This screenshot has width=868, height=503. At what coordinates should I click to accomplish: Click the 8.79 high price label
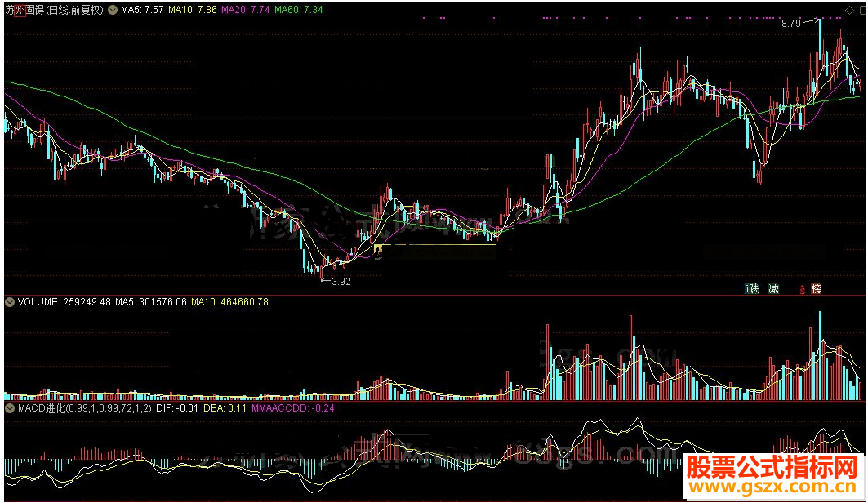(791, 23)
